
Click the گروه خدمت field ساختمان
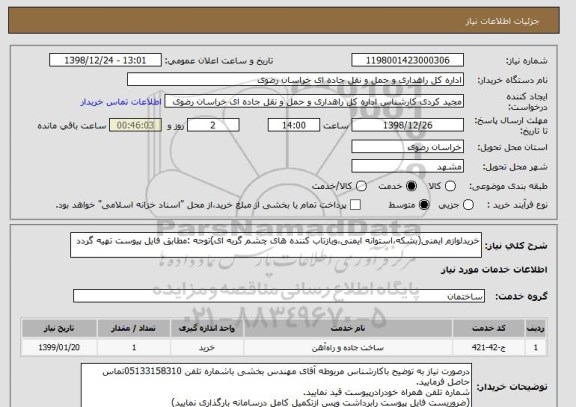279,296
